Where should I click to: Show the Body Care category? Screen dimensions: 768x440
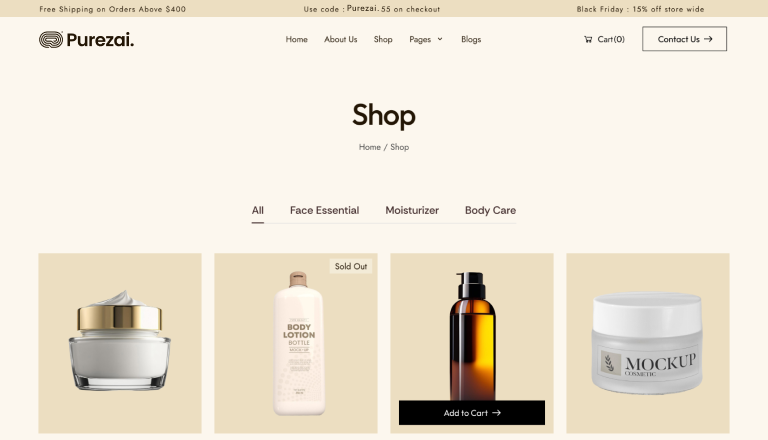(490, 210)
